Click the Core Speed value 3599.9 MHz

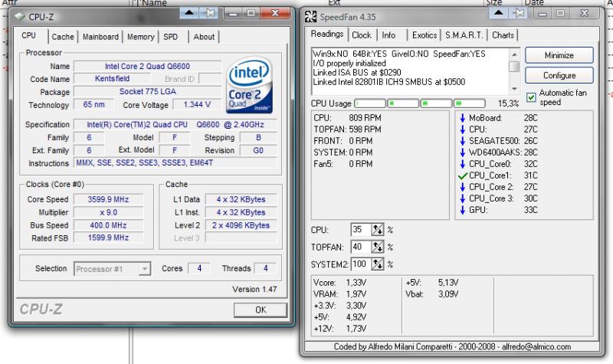pyautogui.click(x=108, y=199)
